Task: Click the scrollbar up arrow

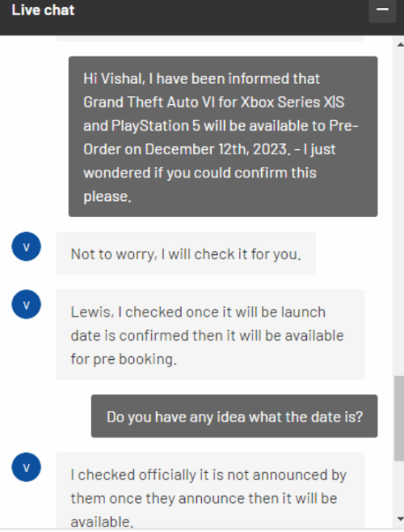Action: 400,44
